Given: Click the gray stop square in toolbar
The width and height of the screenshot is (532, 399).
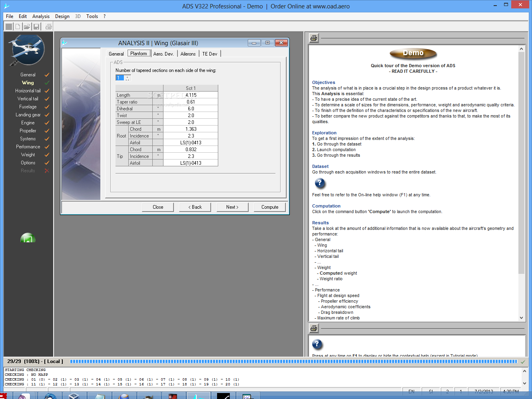Looking at the screenshot, I should [8, 27].
